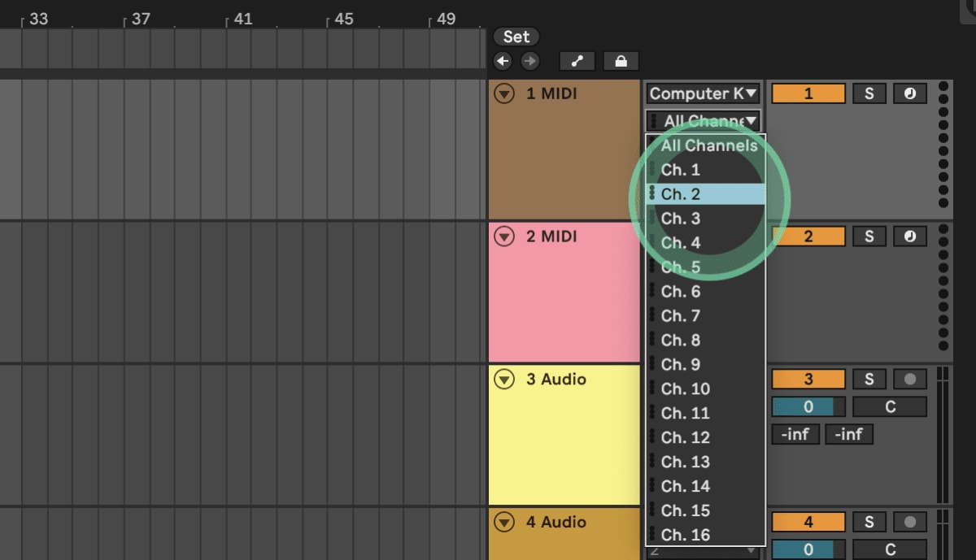Deactivate track 2 with its activator
Image resolution: width=976 pixels, height=560 pixels.
807,236
